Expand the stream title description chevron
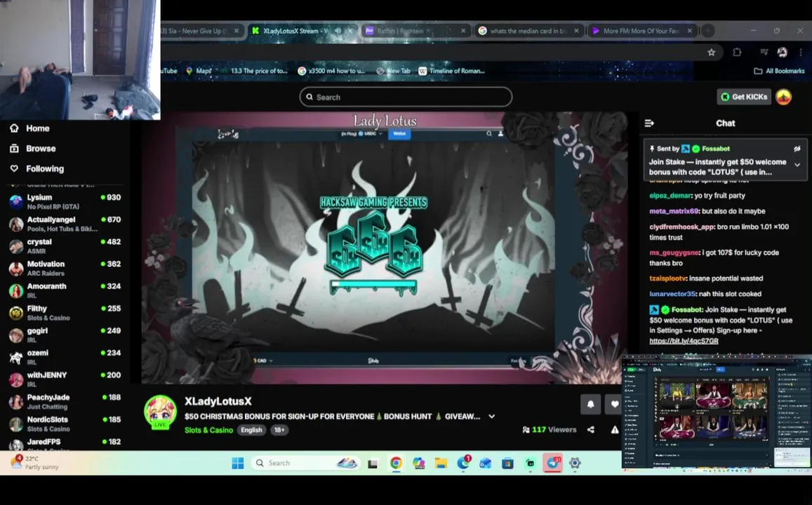 click(x=491, y=417)
